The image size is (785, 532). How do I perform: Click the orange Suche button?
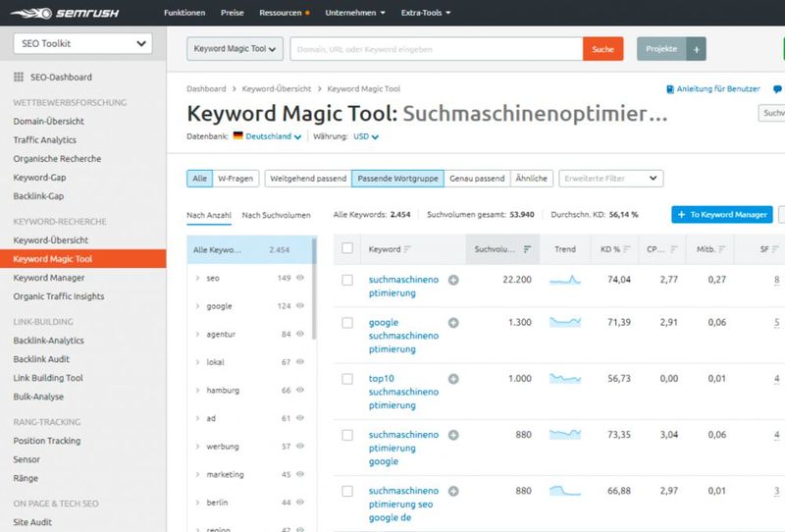coord(602,49)
